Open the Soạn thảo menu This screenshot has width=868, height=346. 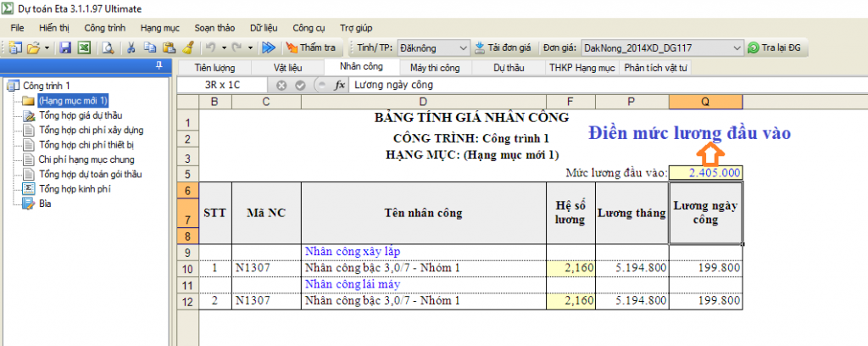pos(214,28)
